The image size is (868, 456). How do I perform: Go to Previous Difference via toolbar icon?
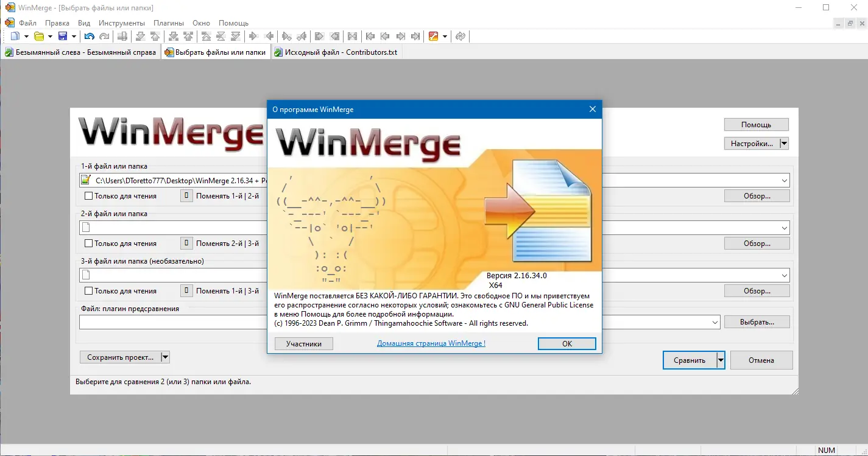pyautogui.click(x=155, y=37)
